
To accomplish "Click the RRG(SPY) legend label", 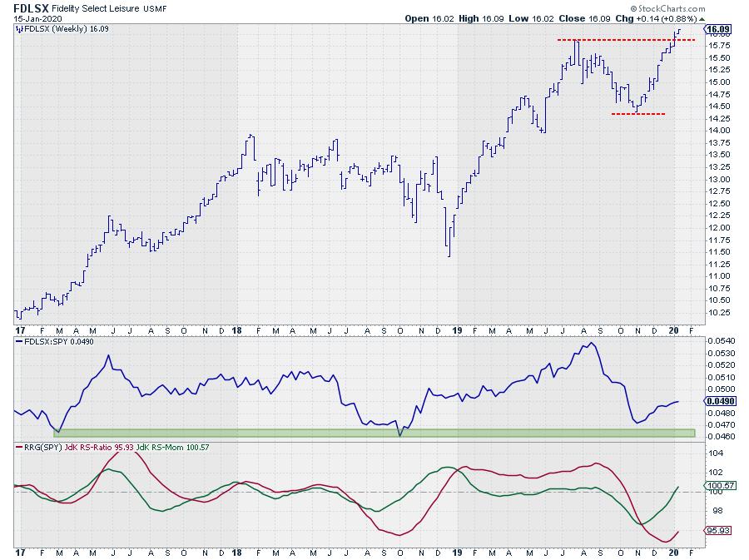I will click(x=43, y=448).
